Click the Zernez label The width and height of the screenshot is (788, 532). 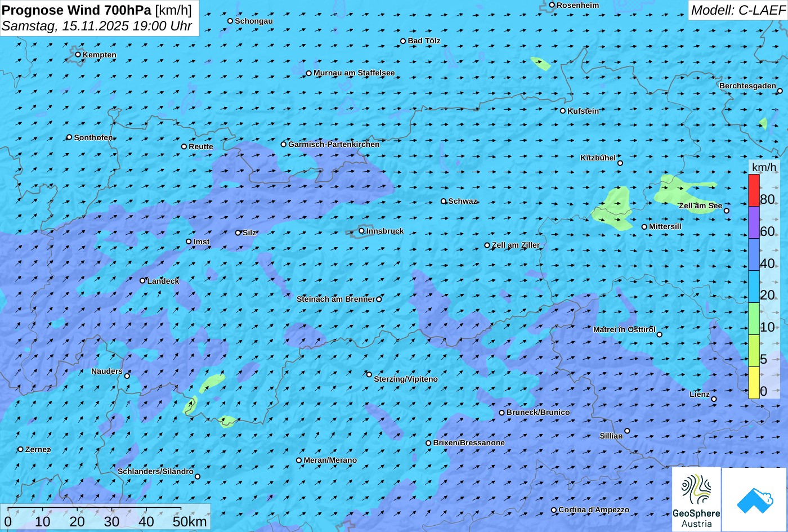coord(38,449)
